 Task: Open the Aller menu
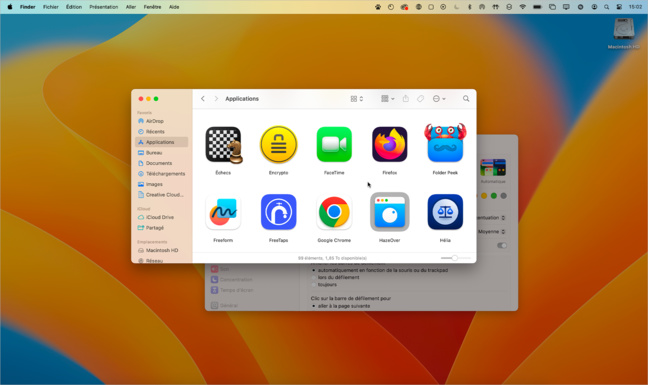coord(131,7)
